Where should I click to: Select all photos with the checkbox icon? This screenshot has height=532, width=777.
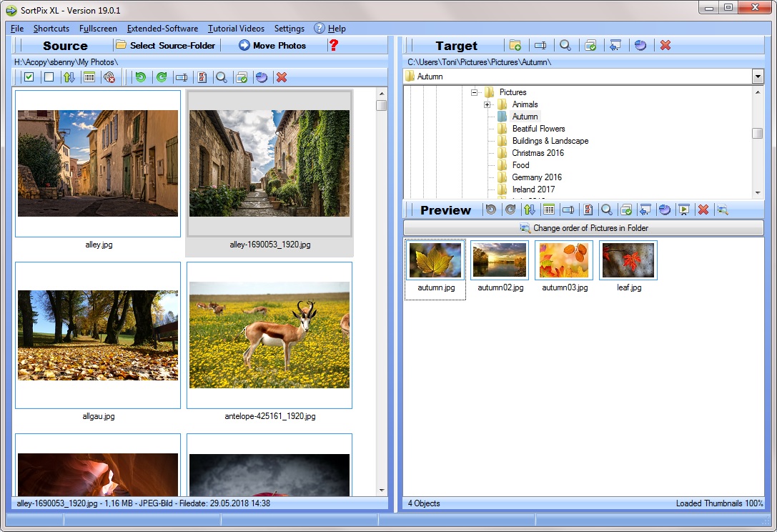[28, 77]
